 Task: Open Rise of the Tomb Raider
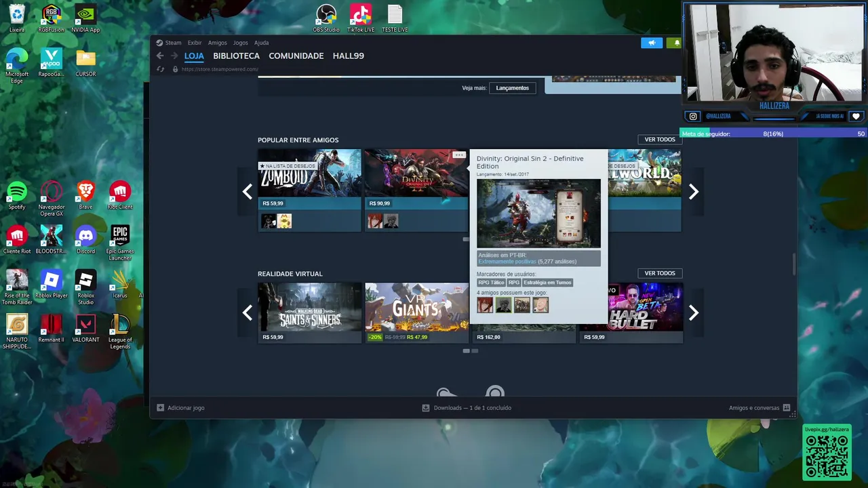(17, 287)
